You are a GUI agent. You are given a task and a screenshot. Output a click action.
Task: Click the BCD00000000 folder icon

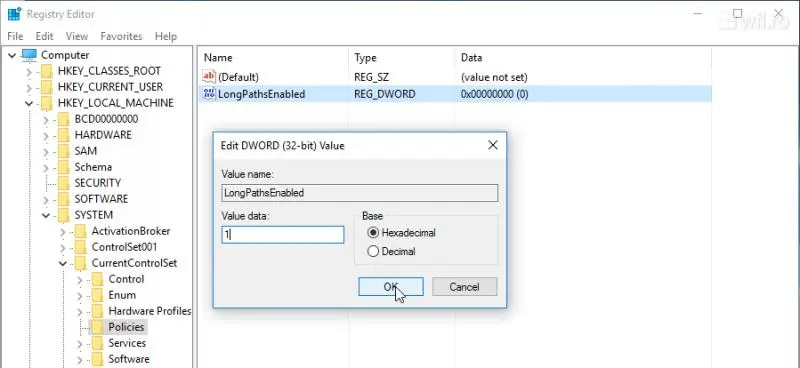pyautogui.click(x=63, y=119)
